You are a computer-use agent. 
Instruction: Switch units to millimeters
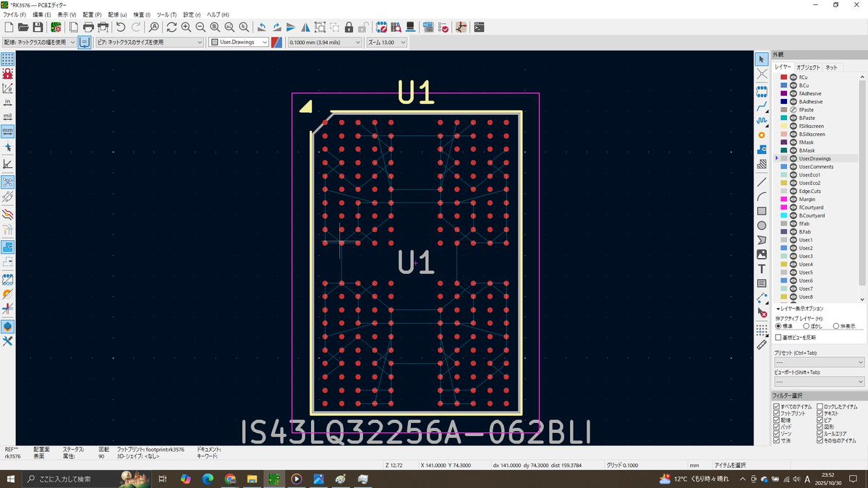tap(8, 132)
